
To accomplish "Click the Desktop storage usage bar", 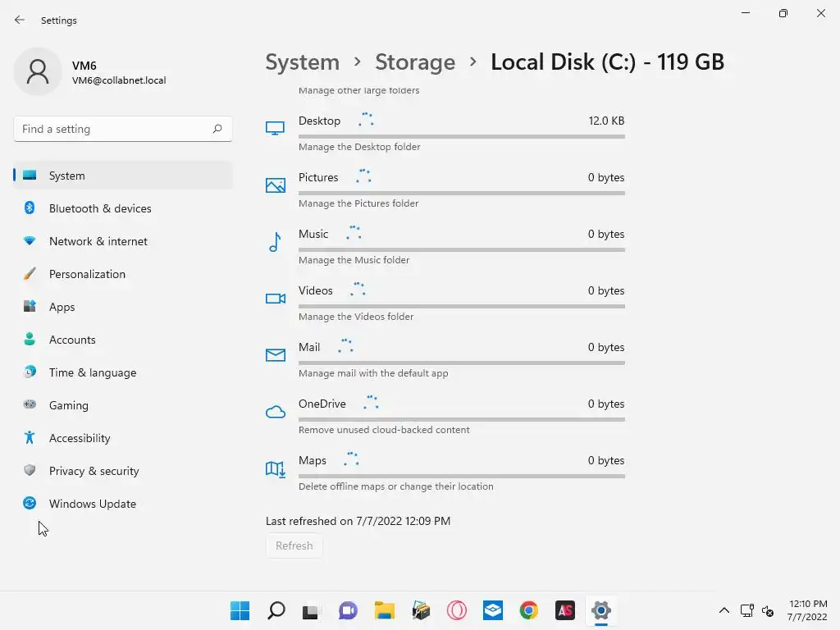I will (461, 136).
